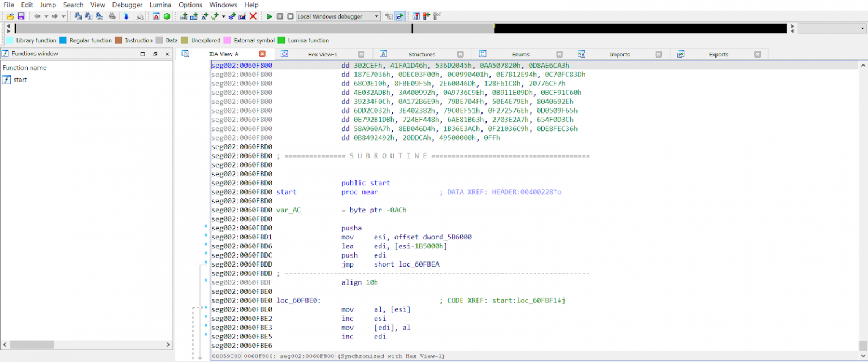The height and width of the screenshot is (362, 868).
Task: Click the Regular function blue color swatch
Action: pyautogui.click(x=63, y=41)
